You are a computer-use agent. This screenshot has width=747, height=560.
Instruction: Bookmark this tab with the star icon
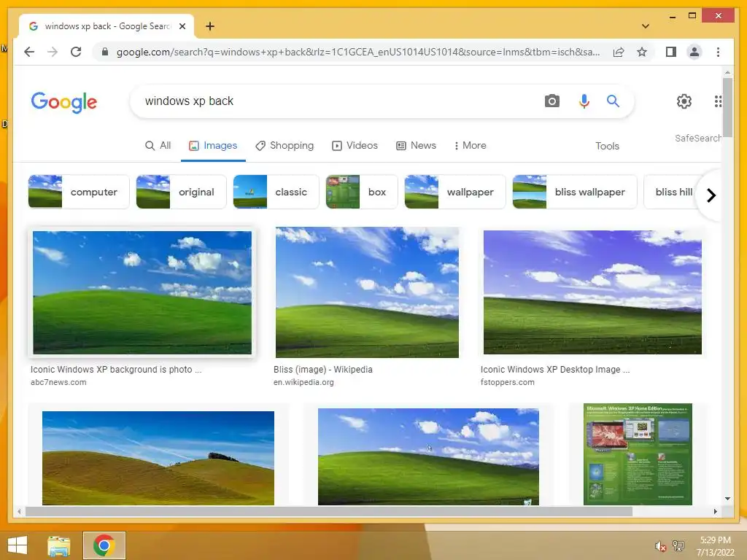[642, 52]
